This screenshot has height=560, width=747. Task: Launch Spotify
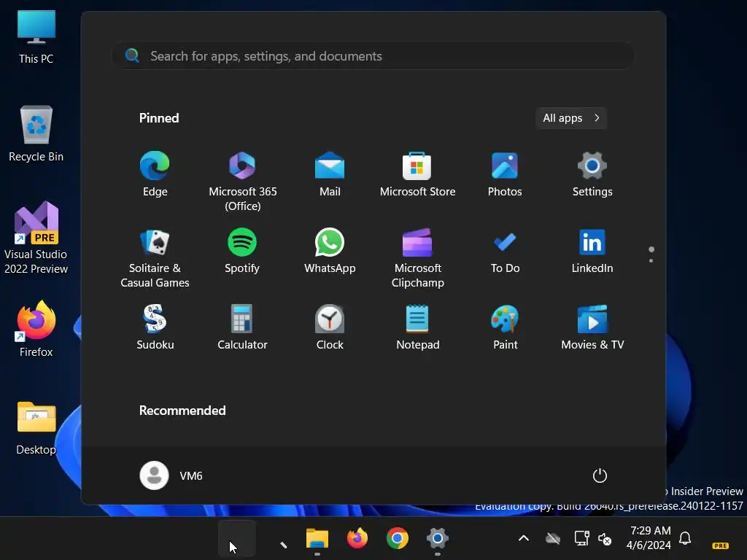pos(242,251)
